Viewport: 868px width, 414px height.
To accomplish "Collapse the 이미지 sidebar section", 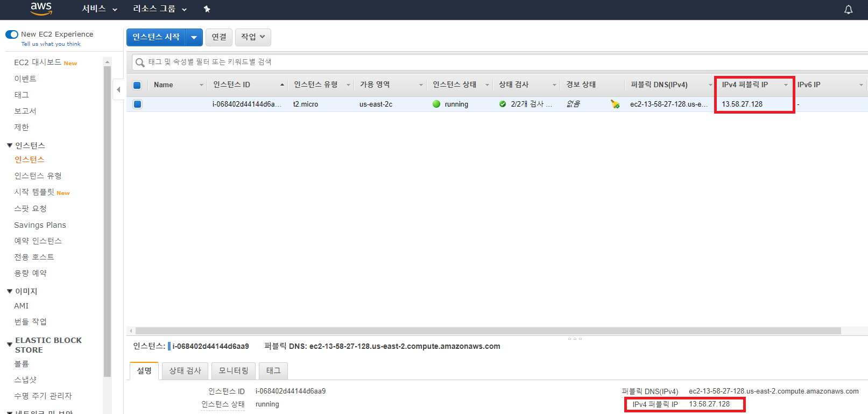I will (10, 291).
